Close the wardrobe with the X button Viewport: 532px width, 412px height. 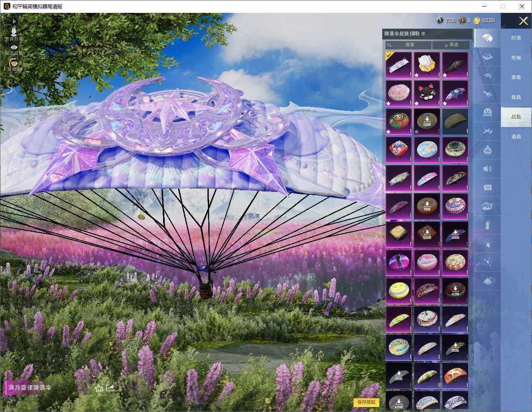[x=523, y=21]
